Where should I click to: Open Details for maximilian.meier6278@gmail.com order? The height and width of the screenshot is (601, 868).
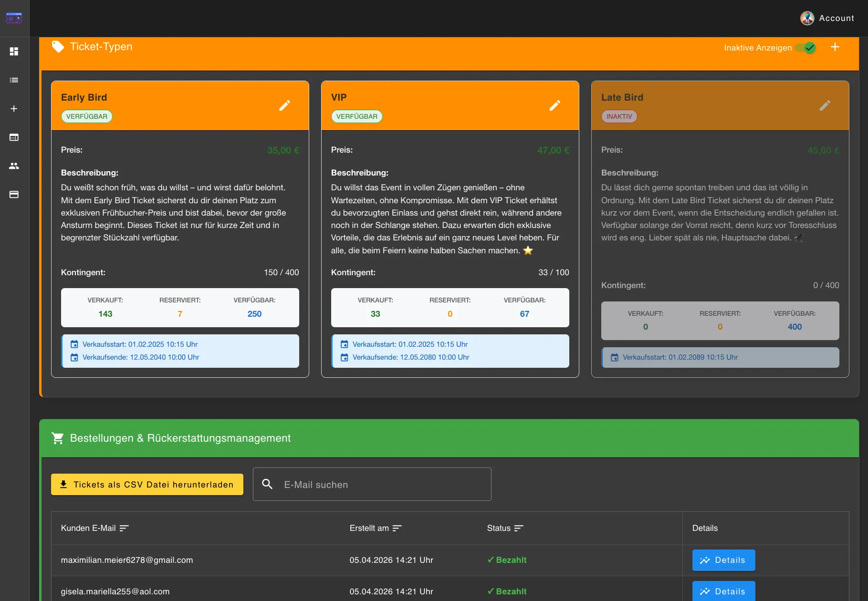point(723,560)
